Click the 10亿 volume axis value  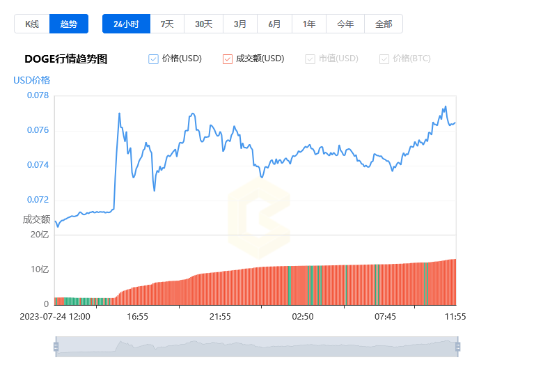click(40, 269)
